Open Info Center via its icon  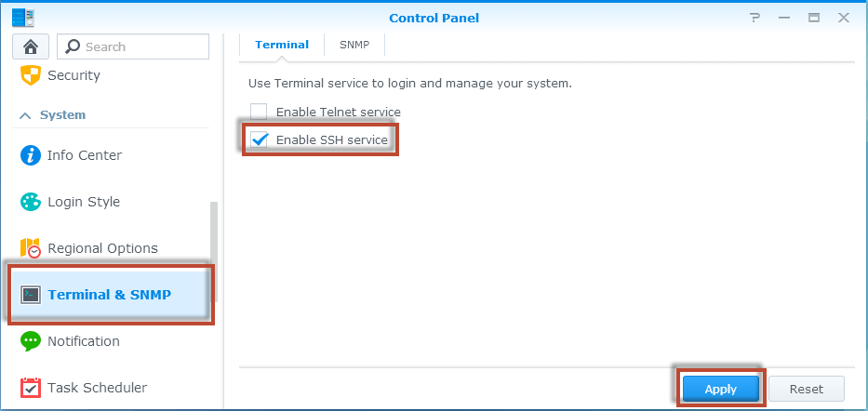click(31, 155)
